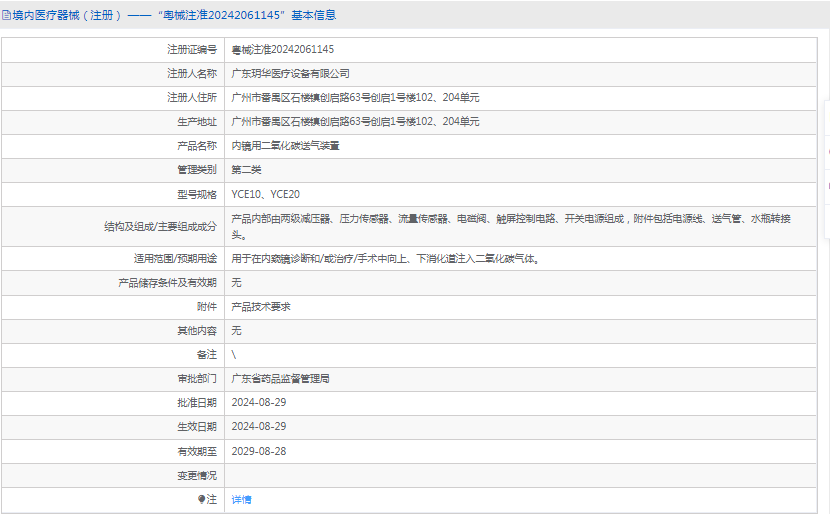Click the 生效日期 value 2024-08-29
The height and width of the screenshot is (514, 830).
pos(259,427)
